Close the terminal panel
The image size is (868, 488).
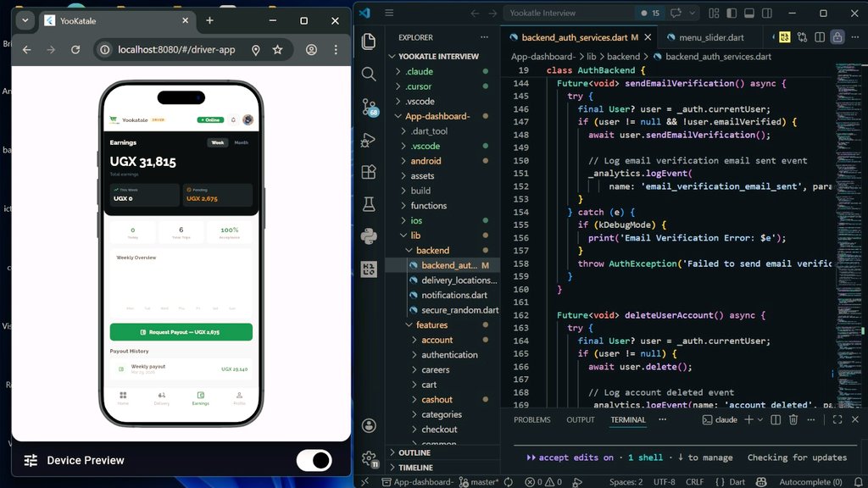click(x=855, y=420)
